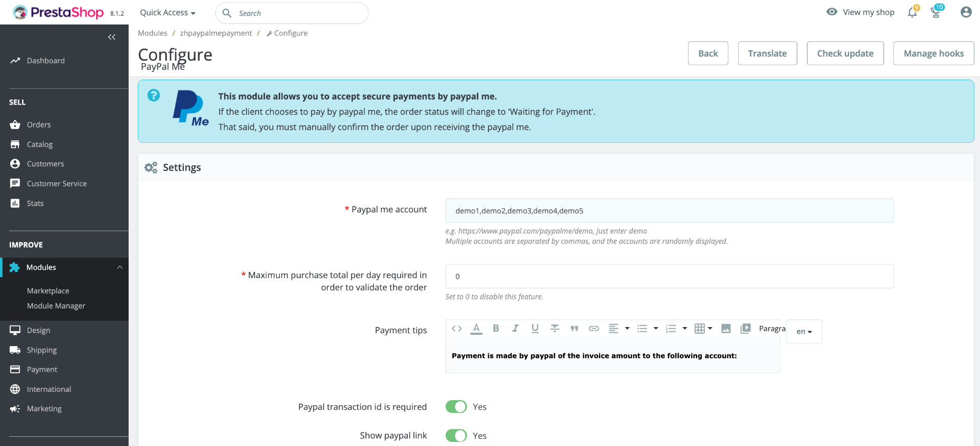Go to Marketplace submenu
The image size is (980, 446).
48,291
